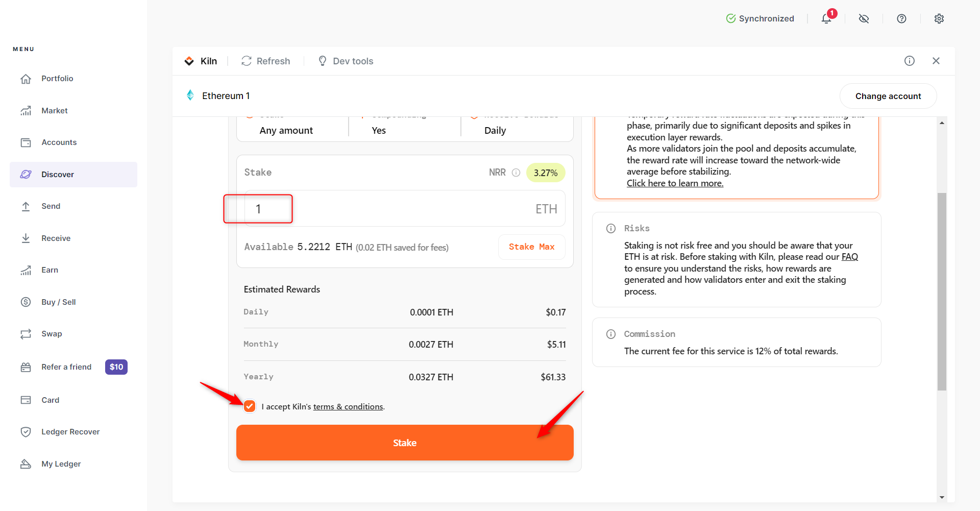
Task: Open the Click here to learn more link
Action: [x=675, y=183]
